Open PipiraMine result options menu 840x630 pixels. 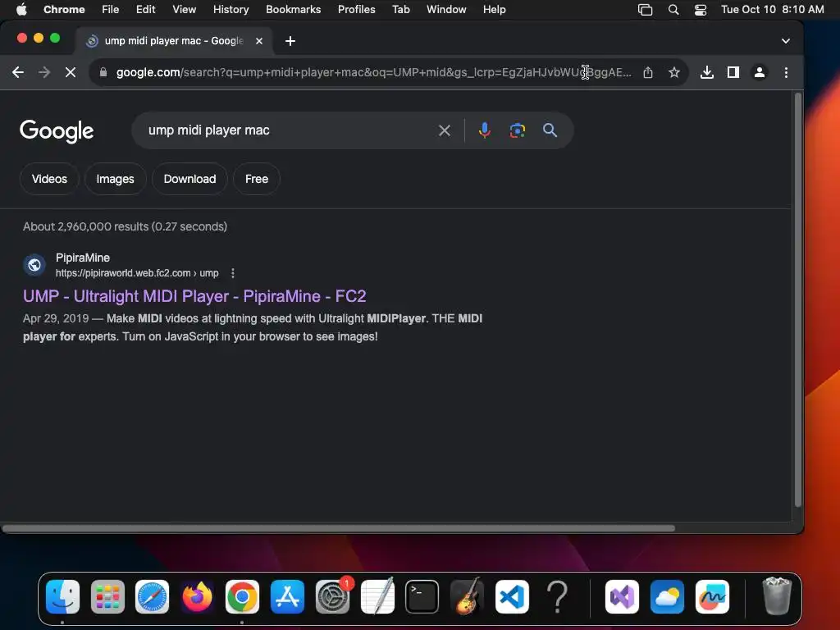(232, 273)
